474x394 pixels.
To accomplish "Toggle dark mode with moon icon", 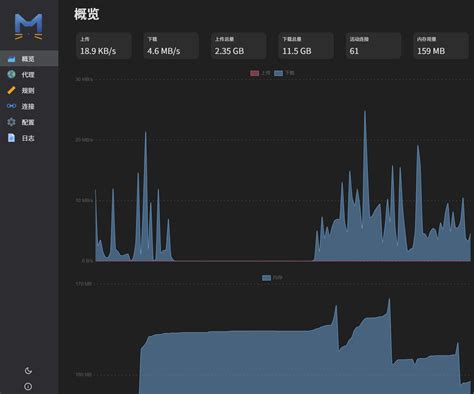I will (x=28, y=370).
